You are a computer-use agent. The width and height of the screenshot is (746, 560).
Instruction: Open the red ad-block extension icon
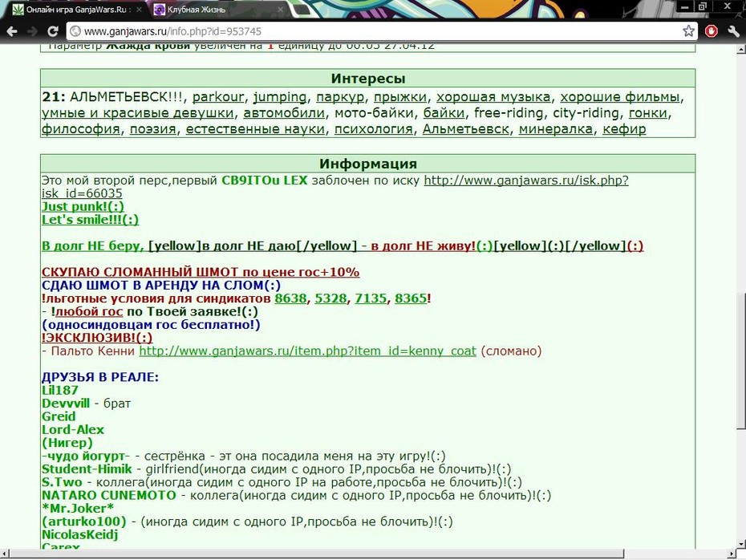(x=712, y=31)
